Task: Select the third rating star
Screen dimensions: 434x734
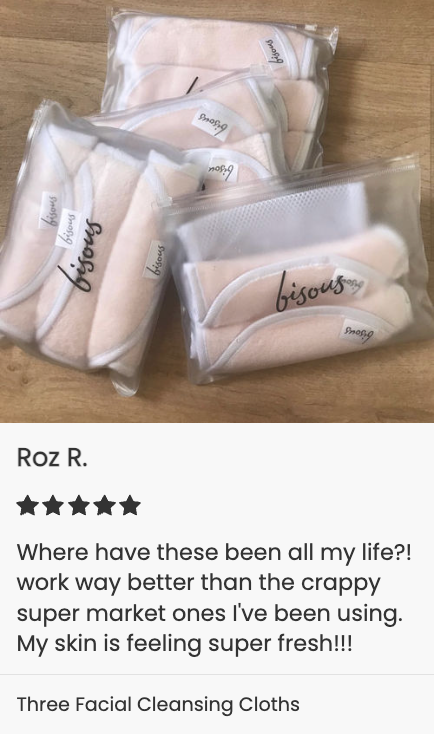Action: 79,506
